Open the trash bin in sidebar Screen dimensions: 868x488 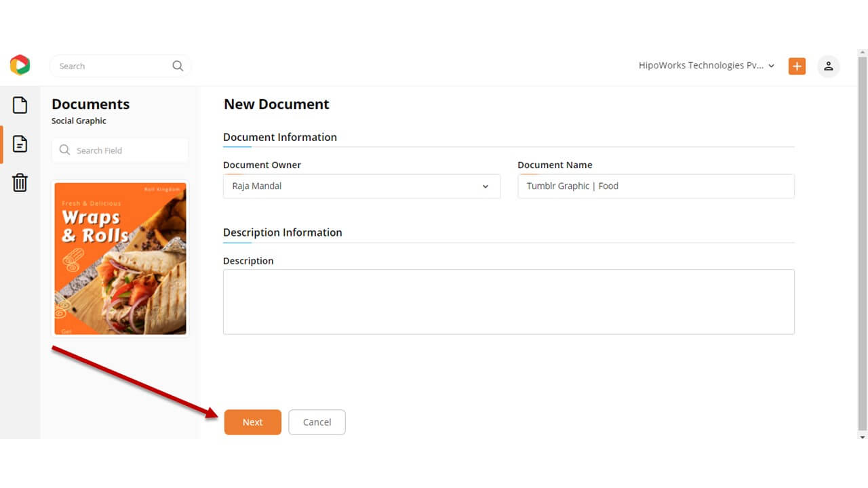click(20, 182)
